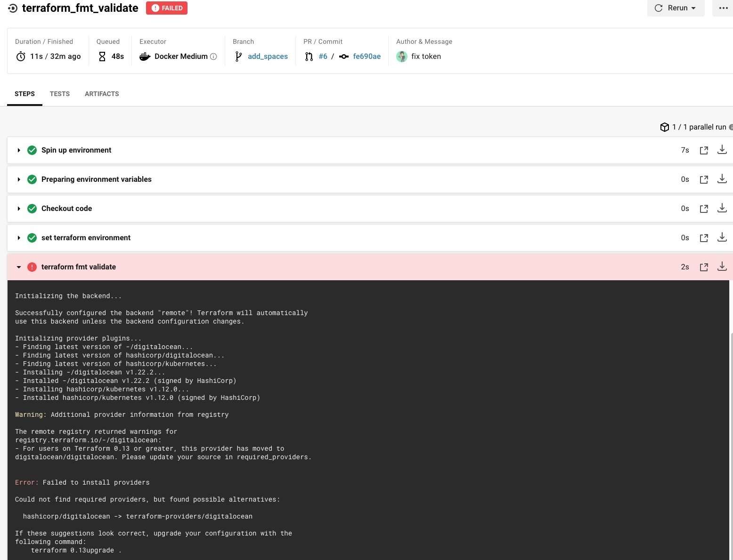
Task: Open Checkout code output in new tab
Action: [x=704, y=209]
